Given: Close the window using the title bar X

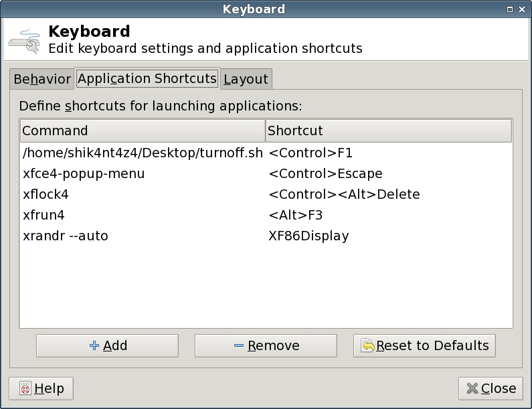Looking at the screenshot, I should [x=523, y=9].
